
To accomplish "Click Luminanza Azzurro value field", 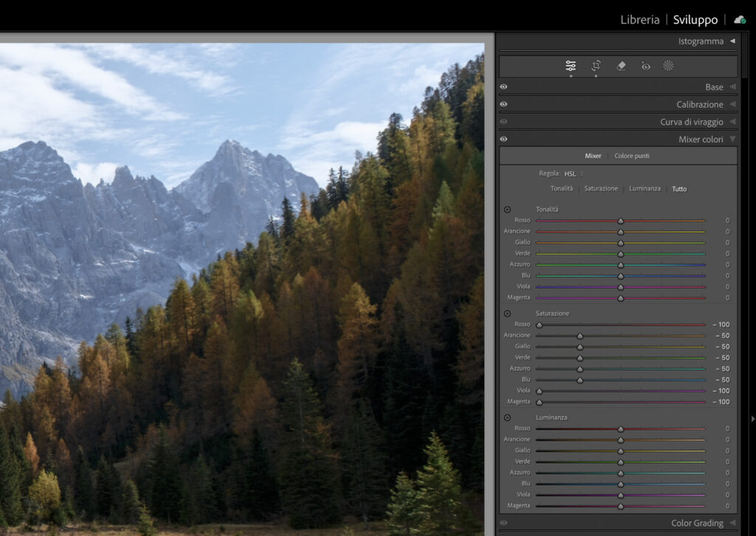I will (727, 473).
